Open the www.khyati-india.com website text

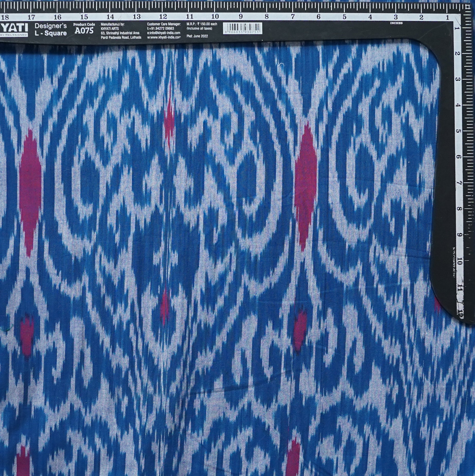164,37
